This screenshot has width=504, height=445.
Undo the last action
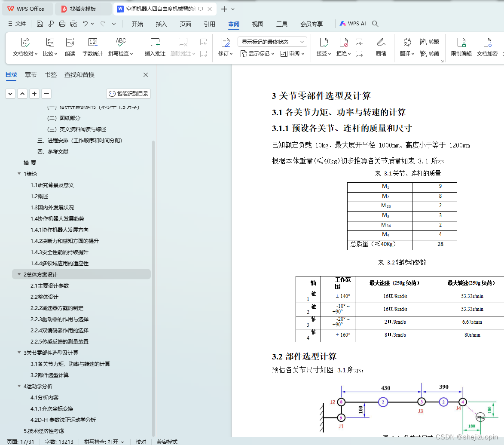[85, 24]
